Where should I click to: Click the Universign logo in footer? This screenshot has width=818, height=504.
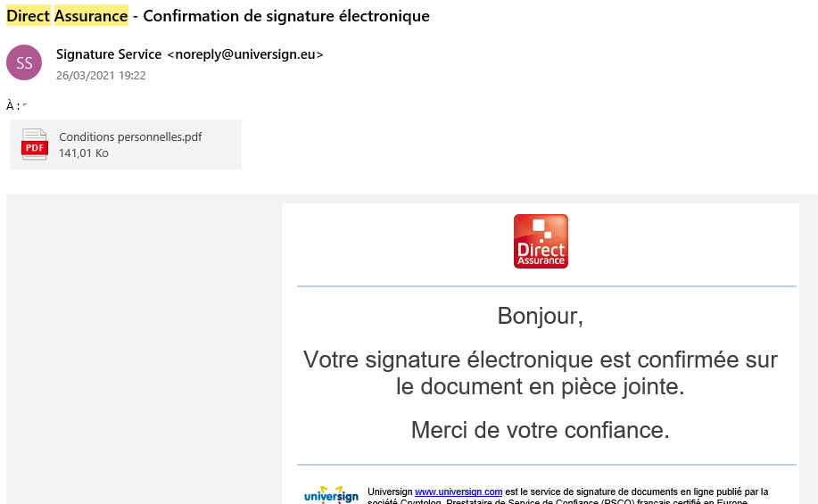tap(331, 495)
